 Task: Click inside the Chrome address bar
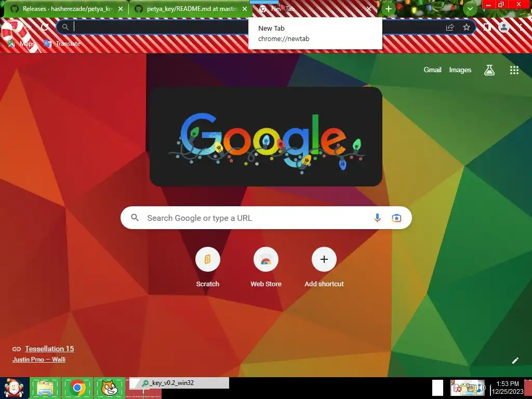pos(267,27)
